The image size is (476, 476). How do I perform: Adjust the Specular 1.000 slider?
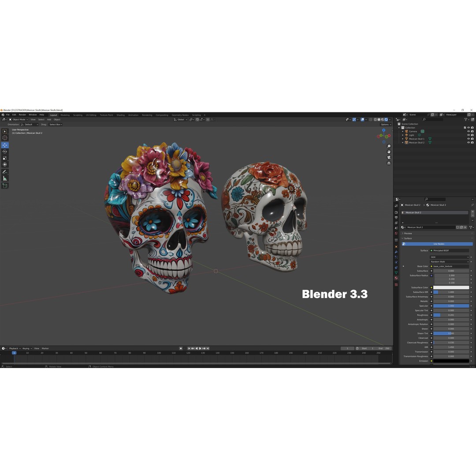point(451,306)
